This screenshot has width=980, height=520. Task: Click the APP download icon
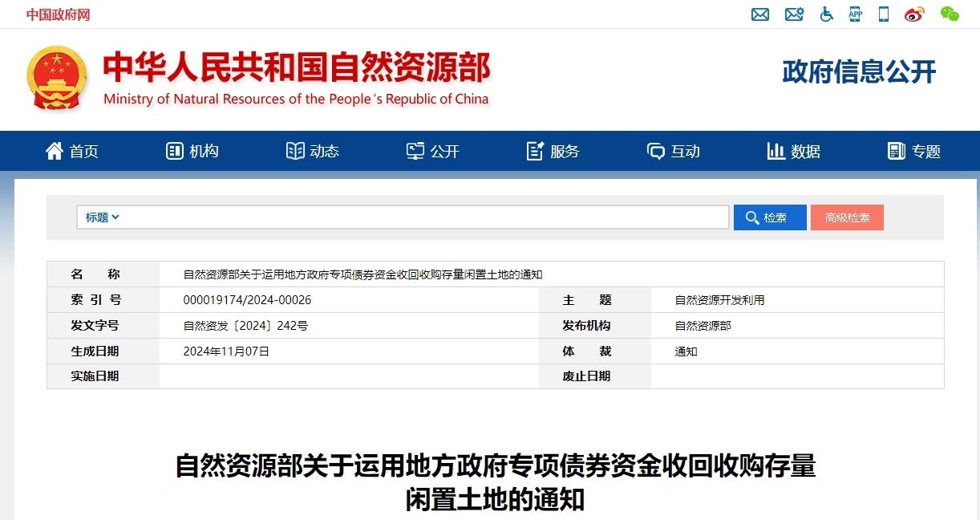coord(855,14)
